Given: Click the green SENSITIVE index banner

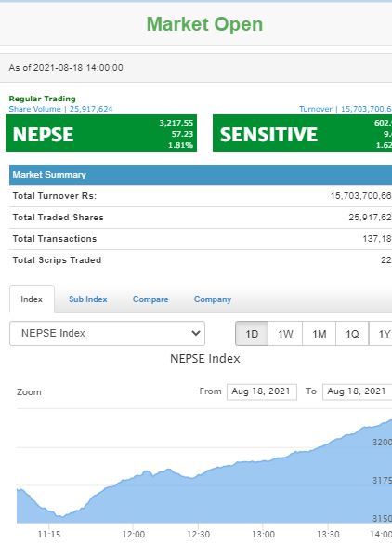Looking at the screenshot, I should 302,133.
